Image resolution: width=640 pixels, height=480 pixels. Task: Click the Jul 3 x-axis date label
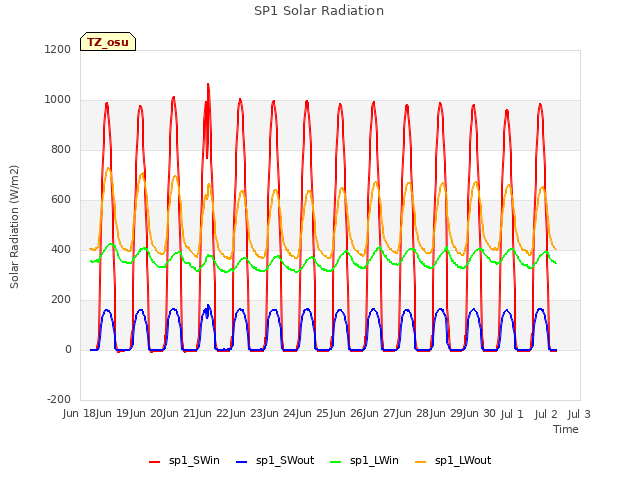tap(579, 414)
